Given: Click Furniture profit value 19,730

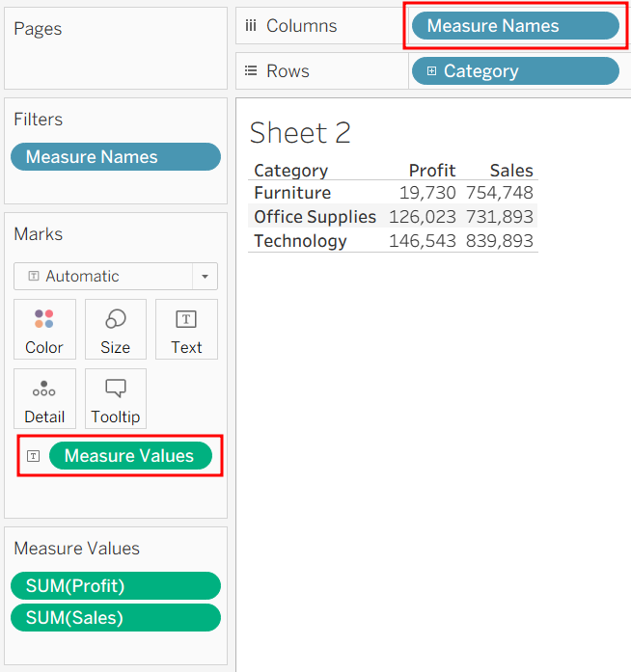Looking at the screenshot, I should tap(427, 193).
